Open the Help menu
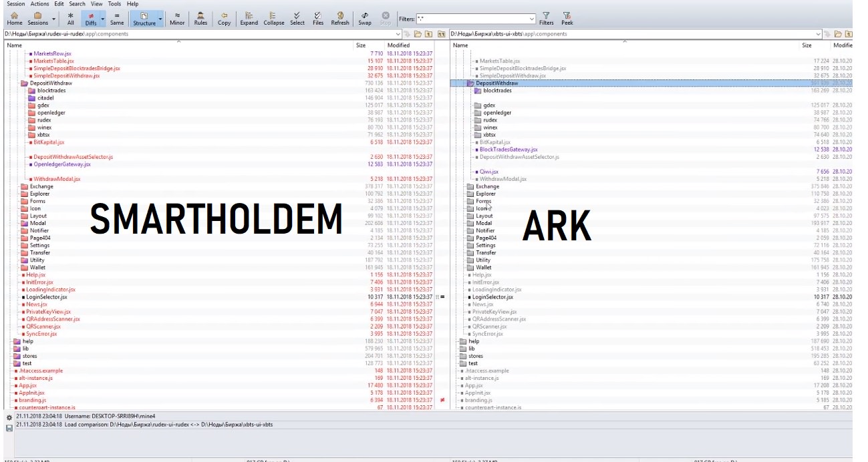The height and width of the screenshot is (462, 868). coord(132,4)
